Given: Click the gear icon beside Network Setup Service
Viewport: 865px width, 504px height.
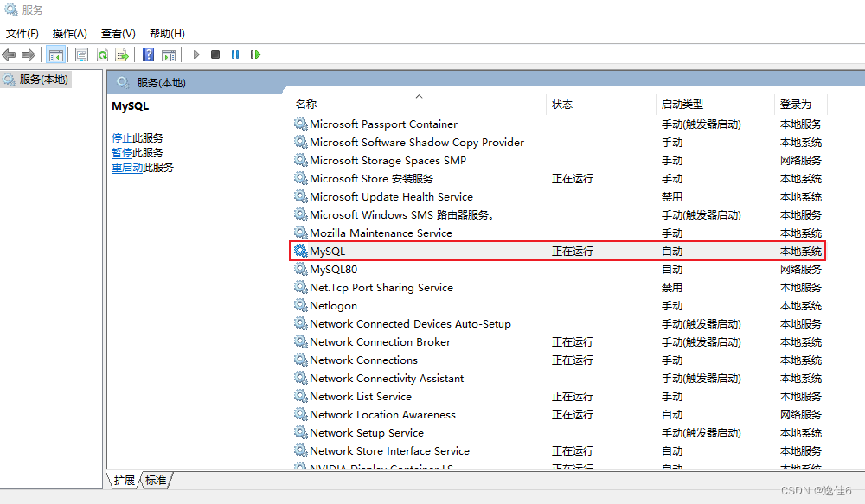Looking at the screenshot, I should pyautogui.click(x=301, y=433).
